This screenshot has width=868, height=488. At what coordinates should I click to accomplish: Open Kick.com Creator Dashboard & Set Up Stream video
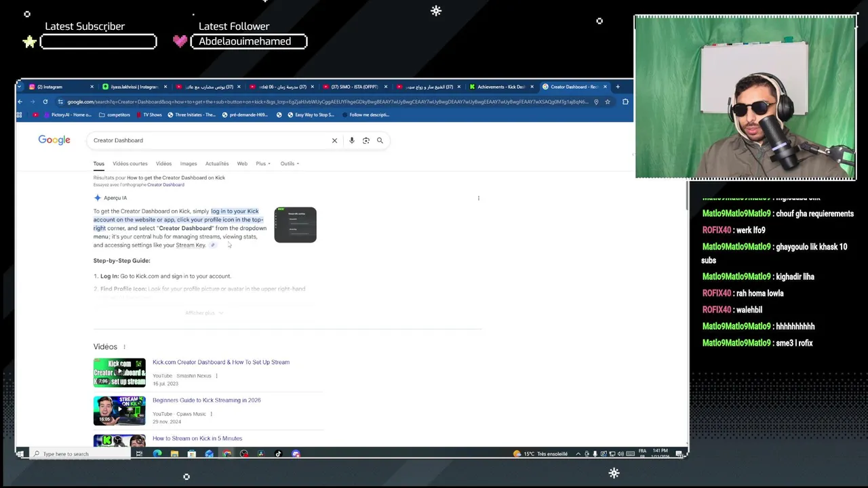click(221, 362)
